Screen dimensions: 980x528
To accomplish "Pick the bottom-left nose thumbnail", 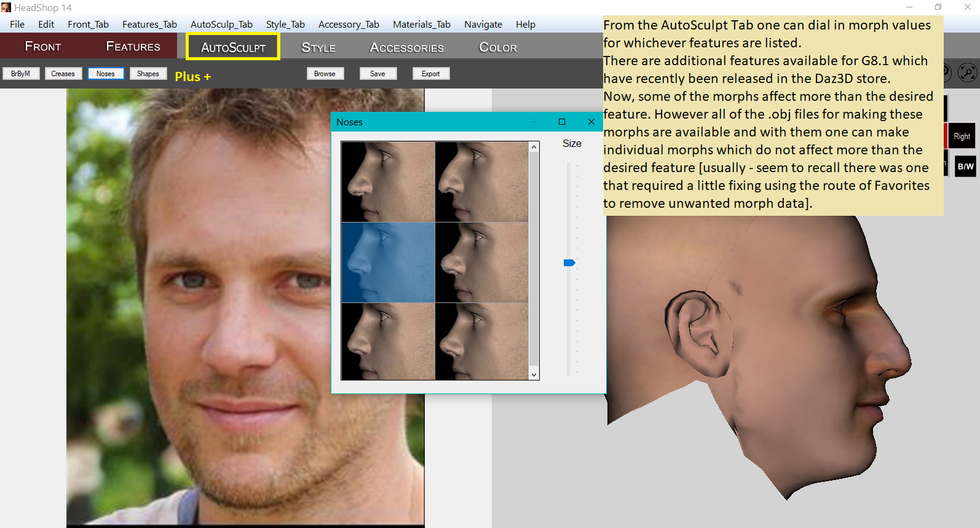I will pos(389,341).
